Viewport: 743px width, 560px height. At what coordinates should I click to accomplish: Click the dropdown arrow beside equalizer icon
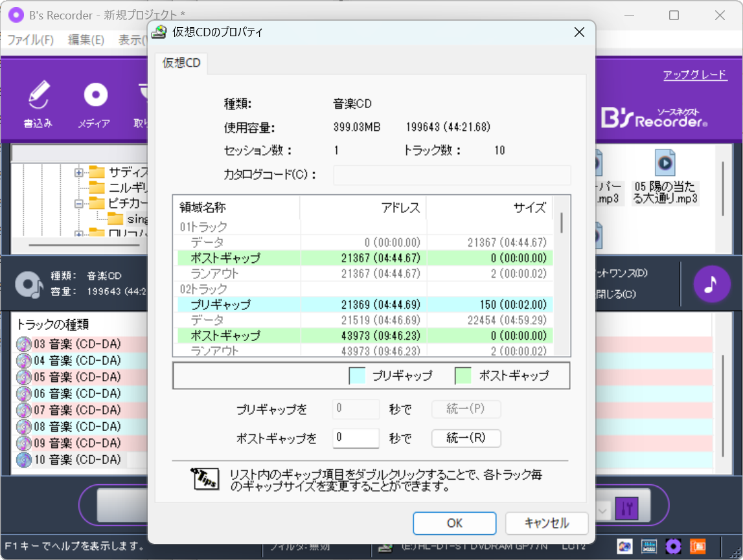click(602, 511)
